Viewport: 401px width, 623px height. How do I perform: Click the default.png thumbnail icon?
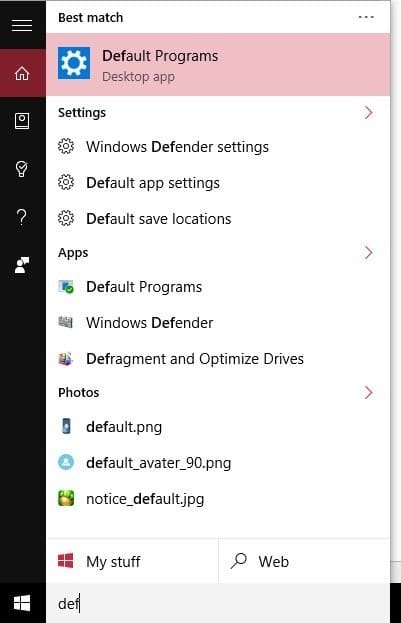point(66,426)
